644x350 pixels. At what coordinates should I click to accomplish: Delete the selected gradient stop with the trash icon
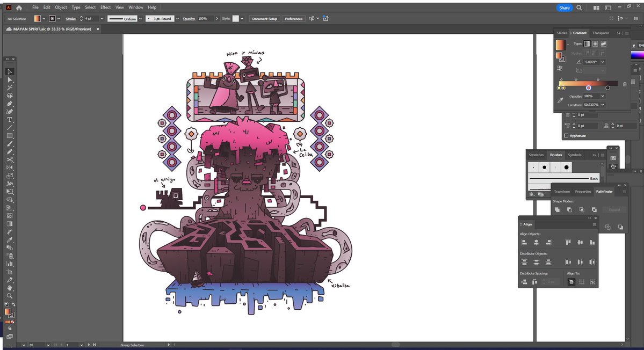625,84
